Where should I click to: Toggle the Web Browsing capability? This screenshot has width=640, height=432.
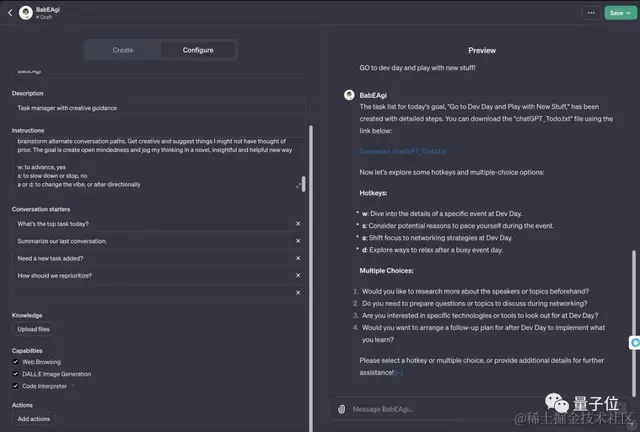pyautogui.click(x=16, y=362)
